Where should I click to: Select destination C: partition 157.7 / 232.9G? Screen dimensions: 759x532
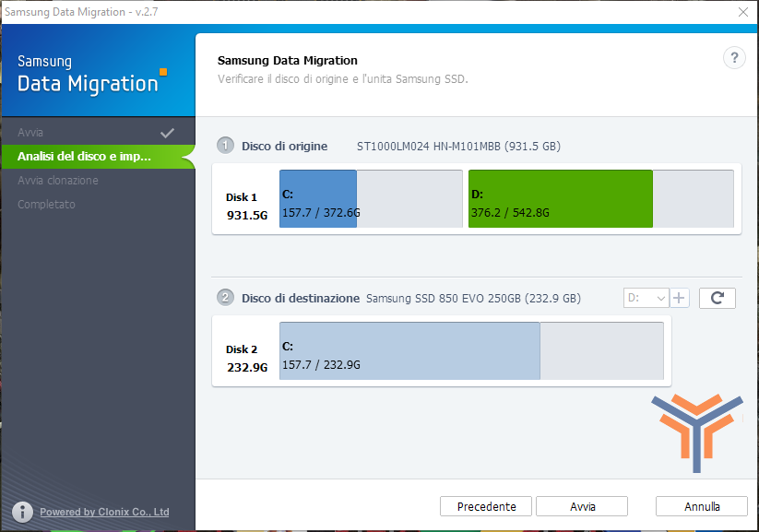coord(471,350)
